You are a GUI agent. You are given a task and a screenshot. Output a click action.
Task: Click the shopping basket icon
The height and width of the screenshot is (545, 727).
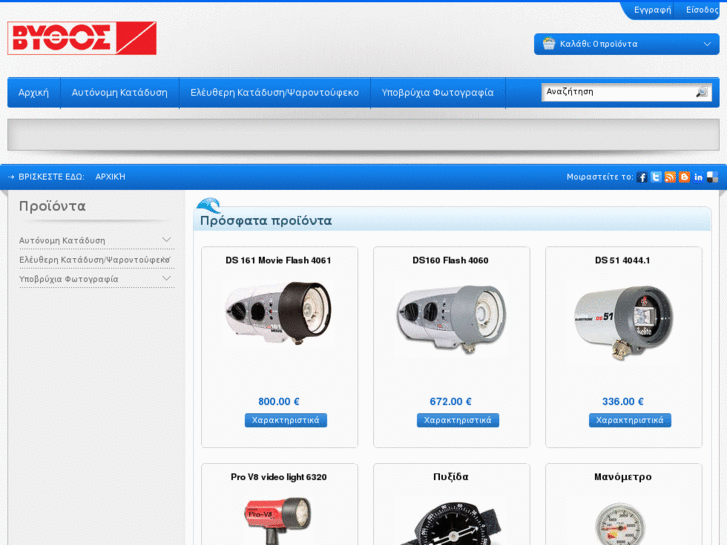[548, 44]
